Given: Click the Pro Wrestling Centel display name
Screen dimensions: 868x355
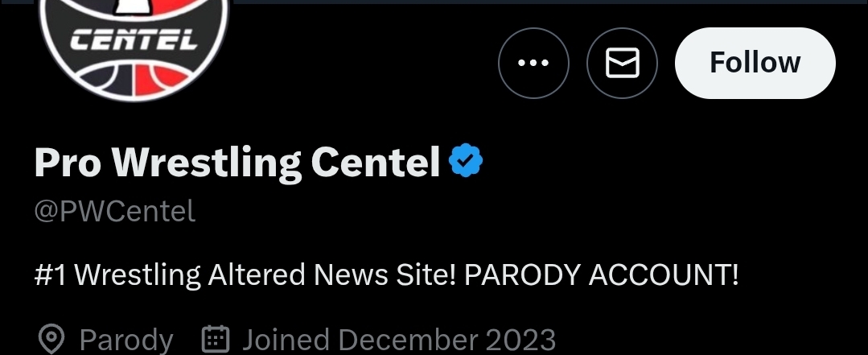Looking at the screenshot, I should click(237, 163).
